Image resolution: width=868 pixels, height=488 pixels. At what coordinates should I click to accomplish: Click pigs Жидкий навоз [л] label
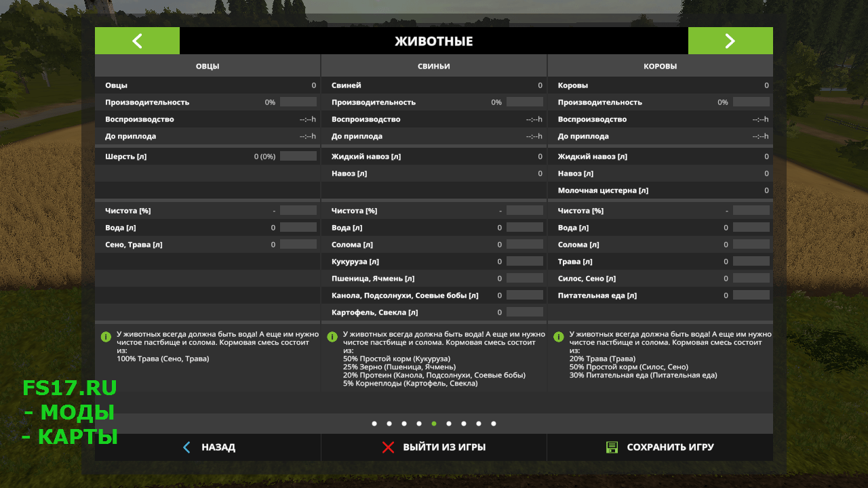(366, 157)
